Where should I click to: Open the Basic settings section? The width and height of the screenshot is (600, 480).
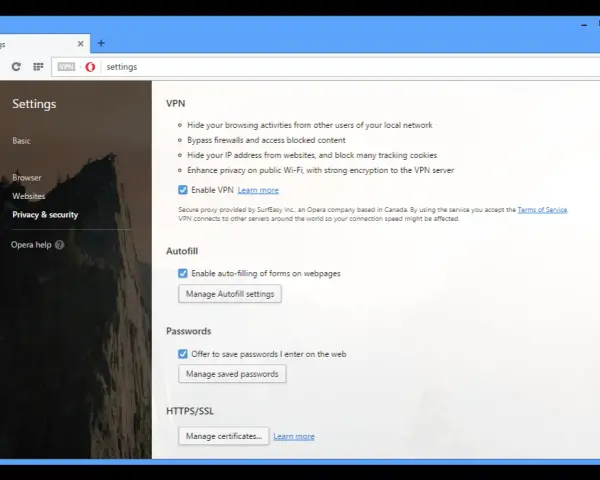21,141
